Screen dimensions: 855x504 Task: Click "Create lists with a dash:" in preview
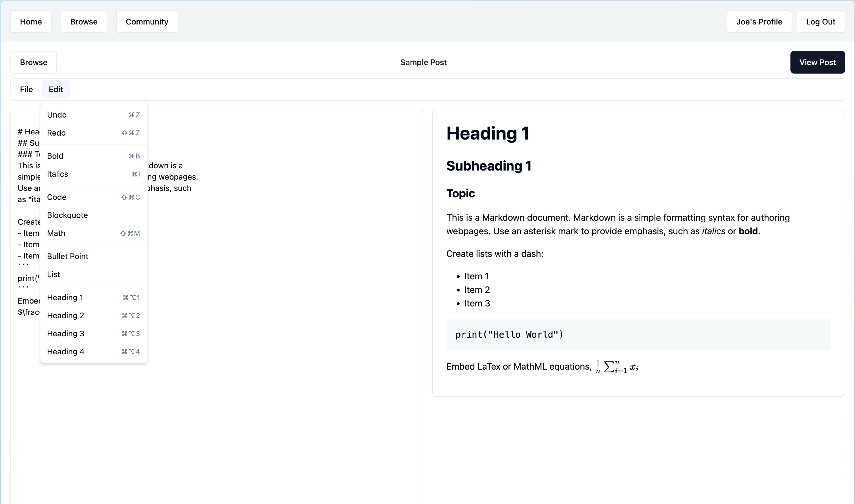coord(495,254)
